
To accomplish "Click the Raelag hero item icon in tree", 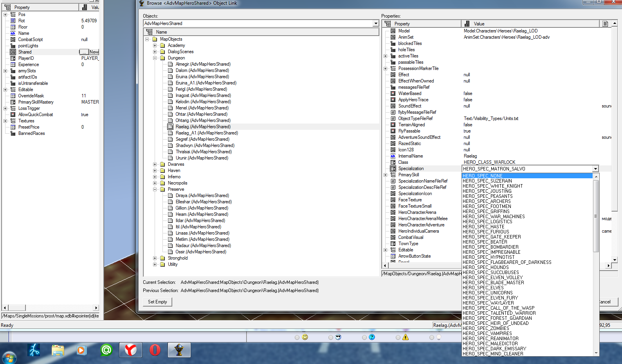I will coord(170,127).
